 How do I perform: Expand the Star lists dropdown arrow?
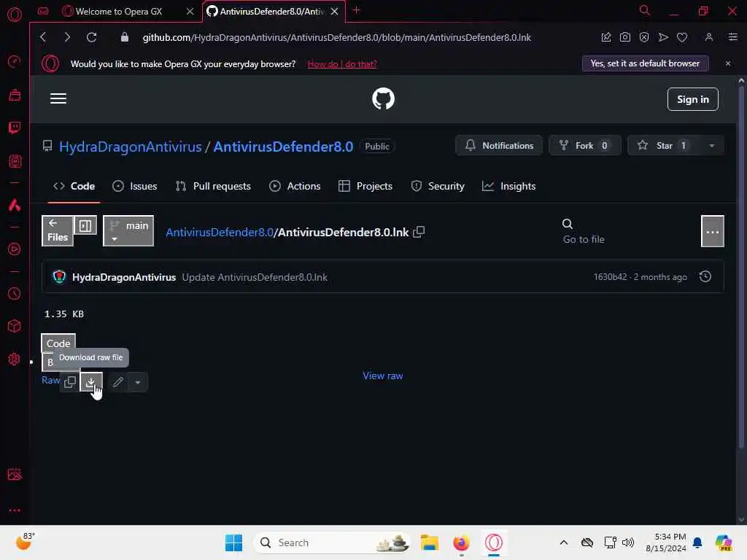(x=712, y=146)
